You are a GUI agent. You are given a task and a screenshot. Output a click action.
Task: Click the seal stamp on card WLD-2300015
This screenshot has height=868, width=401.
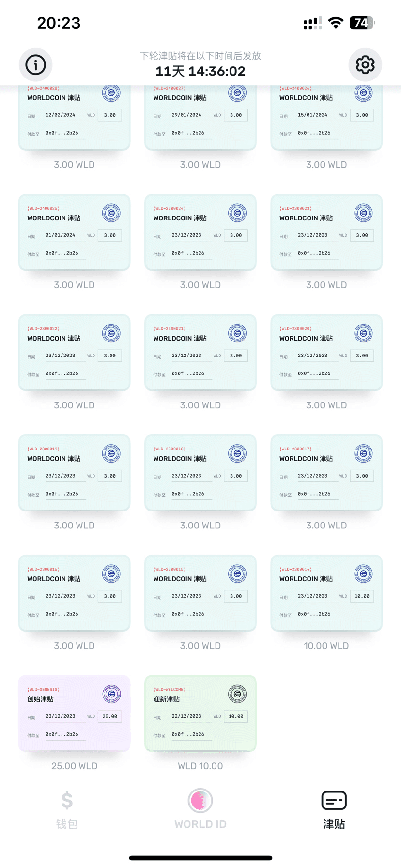[x=237, y=573]
